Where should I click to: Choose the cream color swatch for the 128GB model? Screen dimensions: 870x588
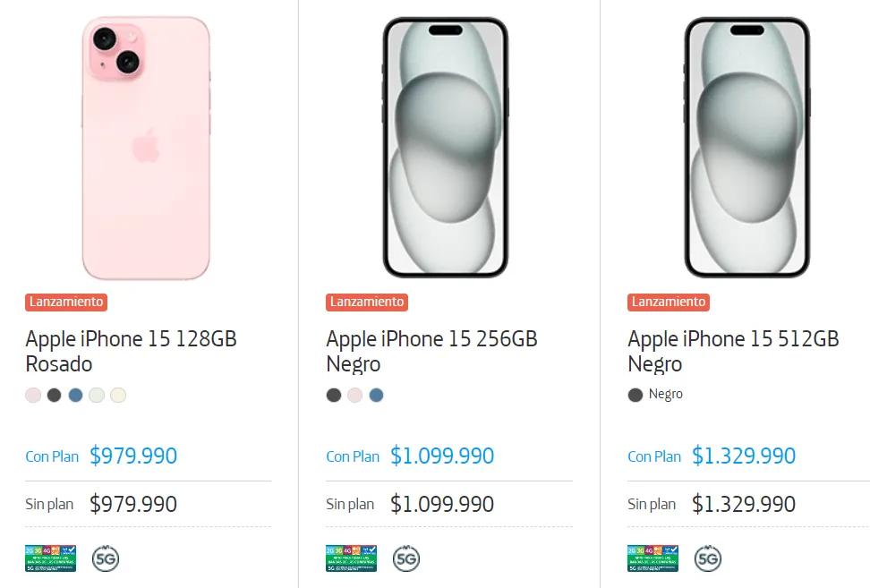118,395
